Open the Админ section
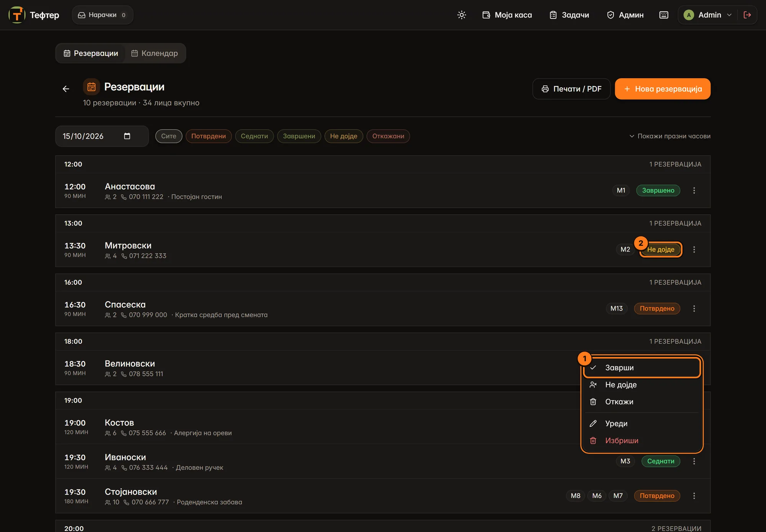Screen dimensions: 766x532 625,15
